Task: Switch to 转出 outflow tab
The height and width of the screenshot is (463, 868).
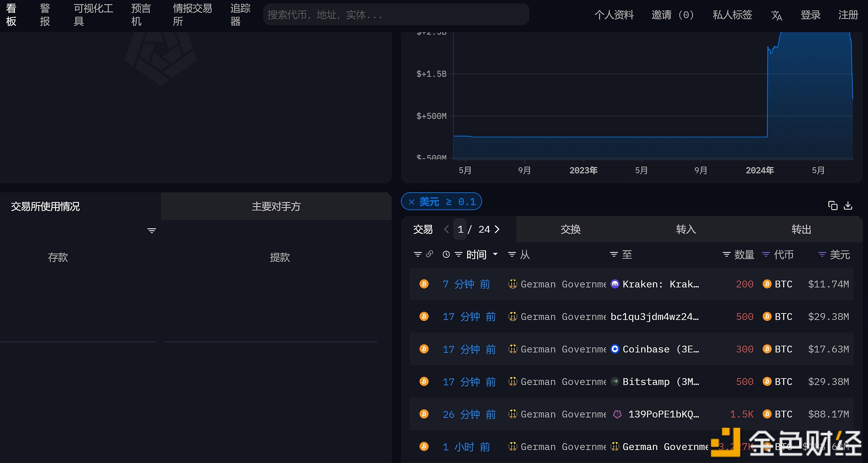Action: point(801,229)
